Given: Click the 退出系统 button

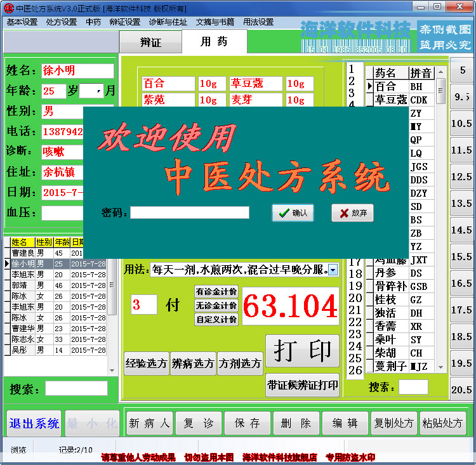Looking at the screenshot, I should (x=34, y=423).
